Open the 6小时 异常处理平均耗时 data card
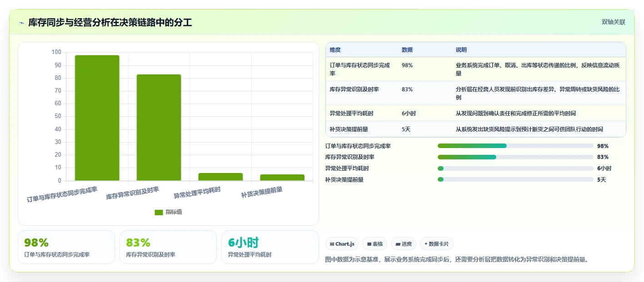The width and height of the screenshot is (644, 282). (x=270, y=247)
